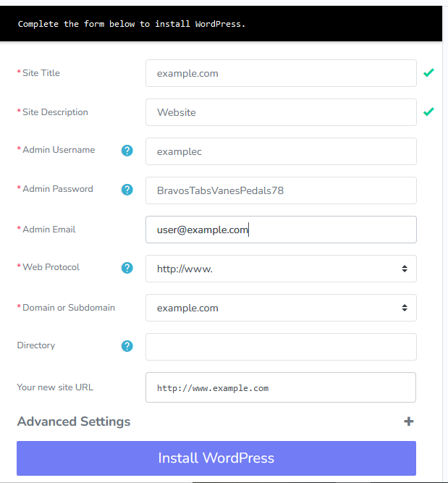The width and height of the screenshot is (448, 483).
Task: Click the Admin Email label text
Action: coord(48,230)
